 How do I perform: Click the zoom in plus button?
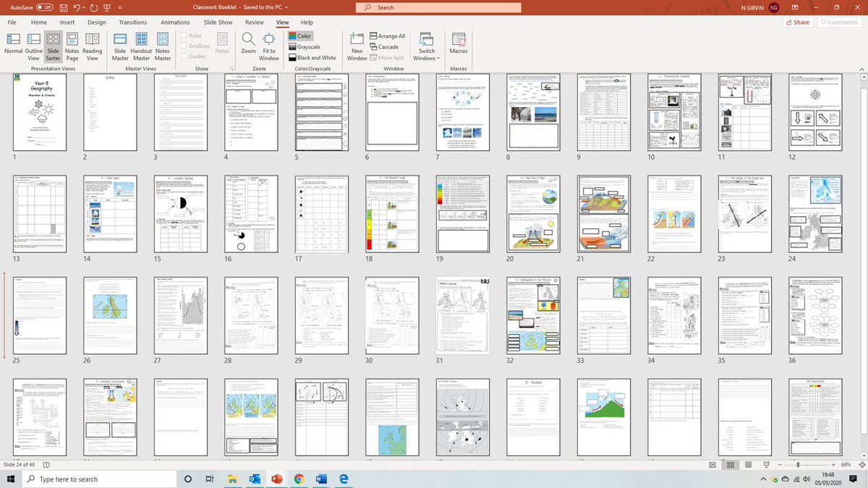tap(835, 464)
